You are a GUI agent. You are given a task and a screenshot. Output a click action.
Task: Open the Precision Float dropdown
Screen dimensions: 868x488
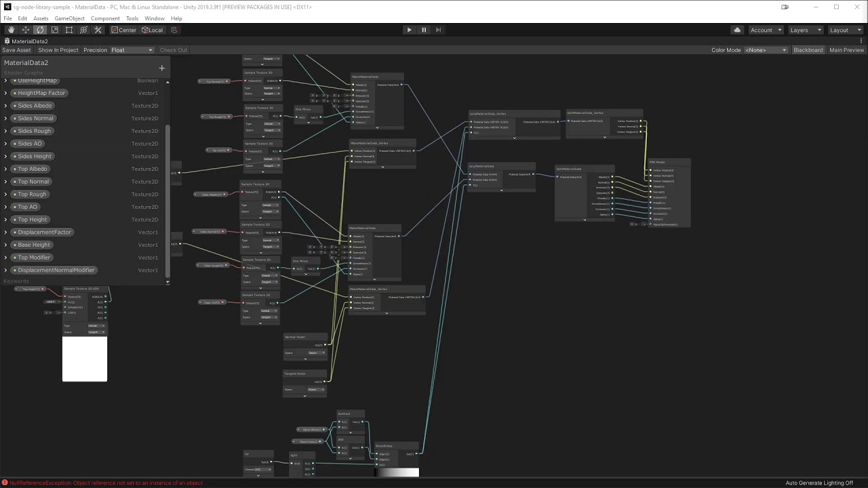coord(132,50)
